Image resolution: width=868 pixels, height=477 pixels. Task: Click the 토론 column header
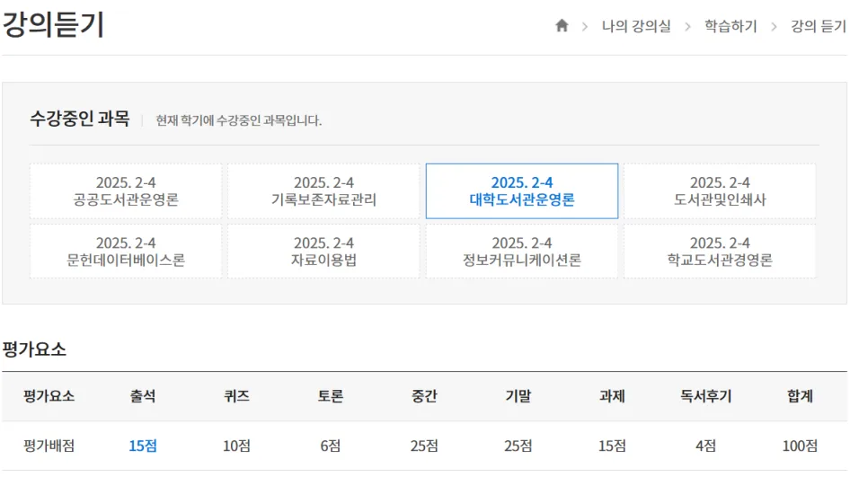pyautogui.click(x=331, y=395)
